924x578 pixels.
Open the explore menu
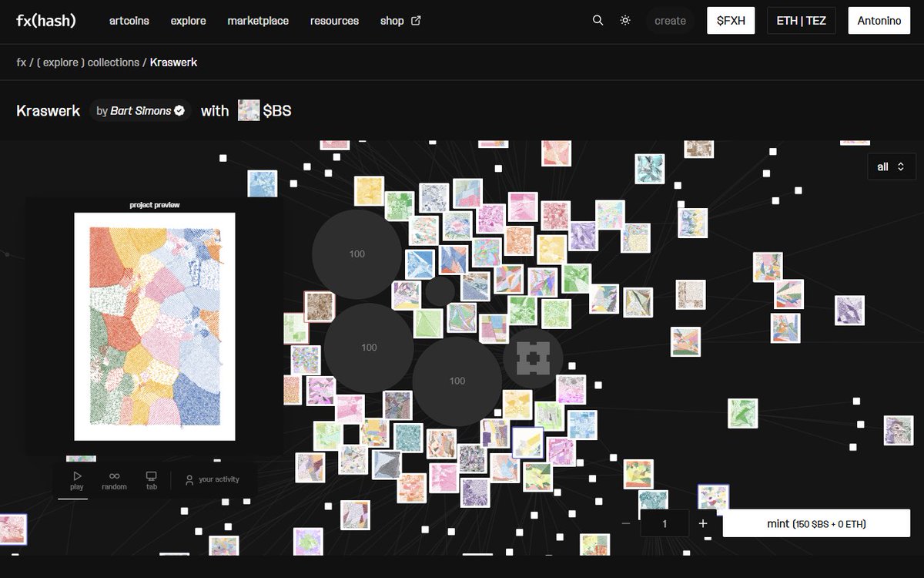pyautogui.click(x=189, y=21)
